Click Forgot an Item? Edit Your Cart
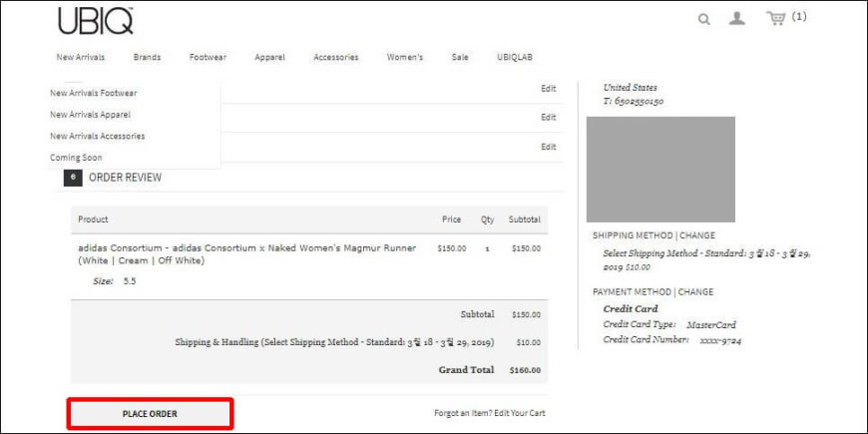The height and width of the screenshot is (434, 868). (x=489, y=413)
